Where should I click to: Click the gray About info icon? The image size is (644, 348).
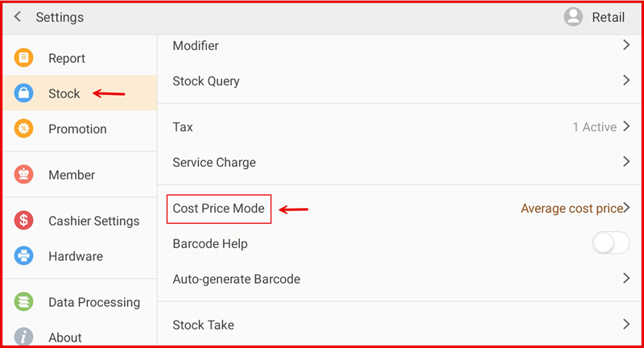(24, 337)
